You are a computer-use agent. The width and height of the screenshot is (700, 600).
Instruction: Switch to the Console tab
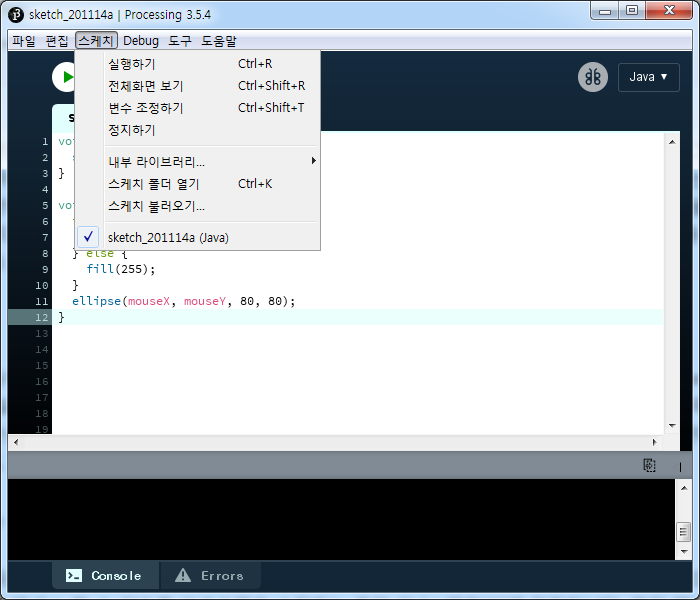pos(105,575)
